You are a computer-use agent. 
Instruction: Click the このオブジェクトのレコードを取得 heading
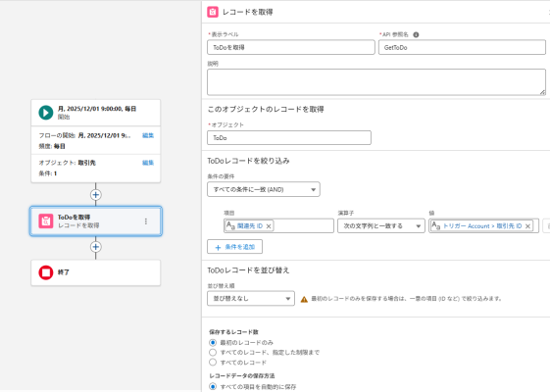click(266, 110)
